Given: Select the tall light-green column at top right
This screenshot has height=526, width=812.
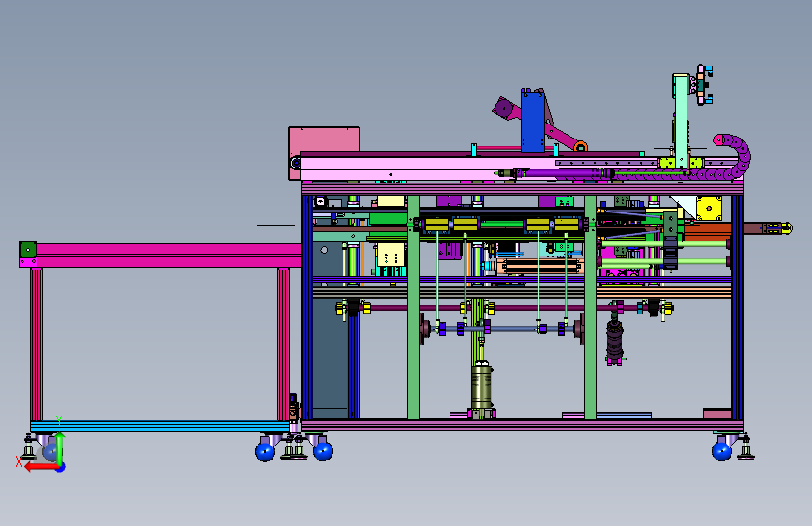Looking at the screenshot, I should (x=681, y=120).
